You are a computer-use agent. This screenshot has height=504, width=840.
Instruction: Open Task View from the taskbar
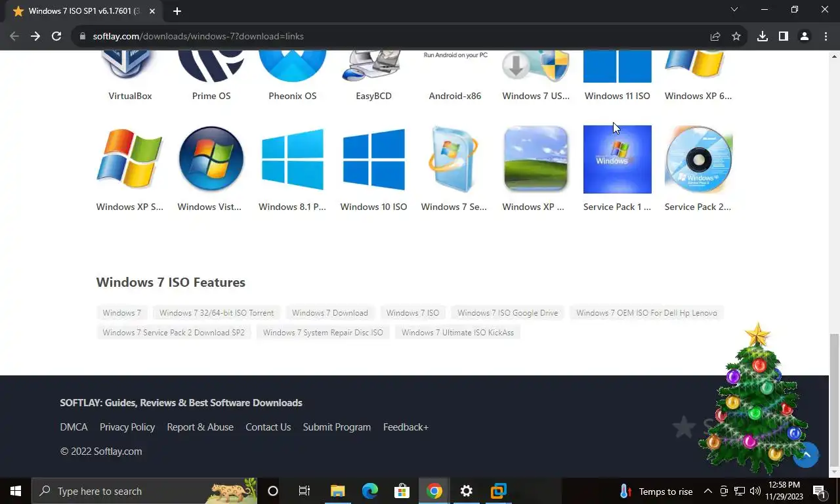click(304, 491)
